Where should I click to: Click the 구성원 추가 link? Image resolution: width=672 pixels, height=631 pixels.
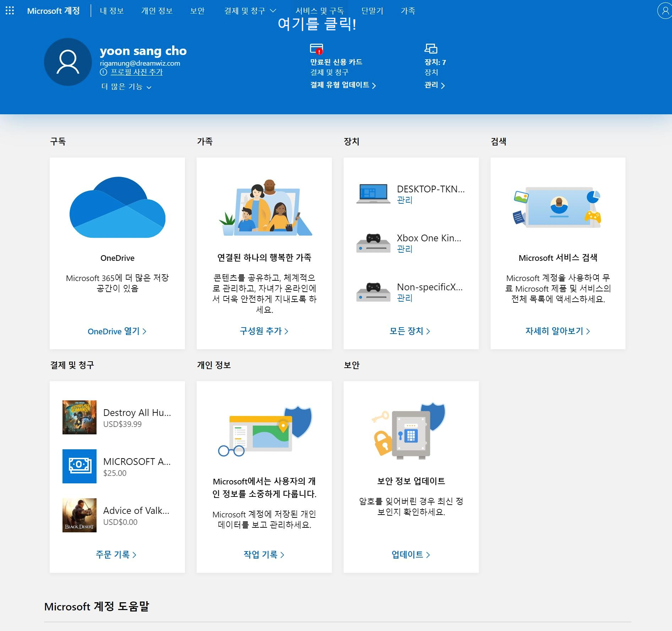click(x=264, y=331)
